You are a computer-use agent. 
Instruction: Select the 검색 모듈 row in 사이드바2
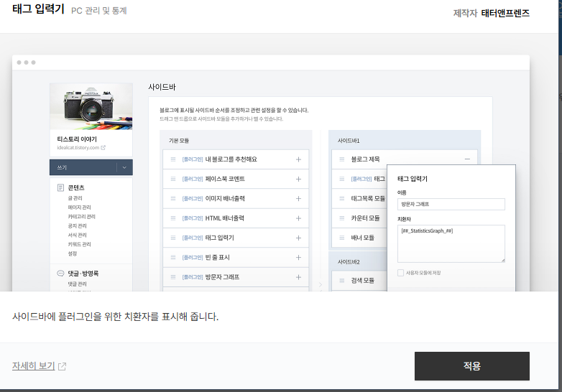[x=359, y=281]
